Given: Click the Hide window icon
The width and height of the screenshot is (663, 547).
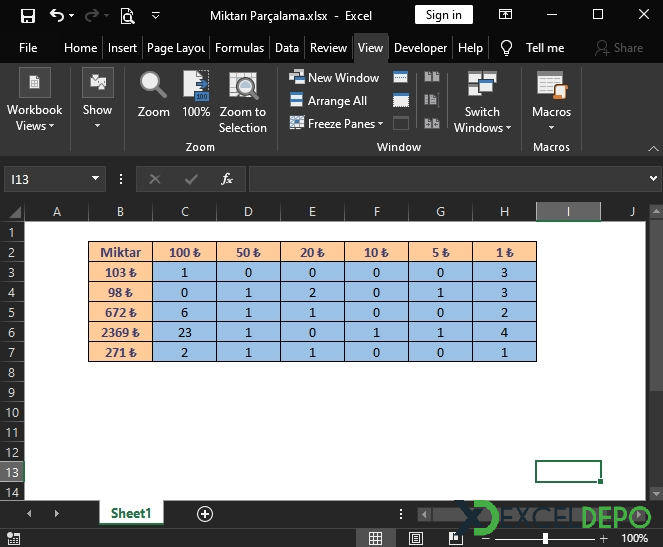Looking at the screenshot, I should pyautogui.click(x=400, y=100).
